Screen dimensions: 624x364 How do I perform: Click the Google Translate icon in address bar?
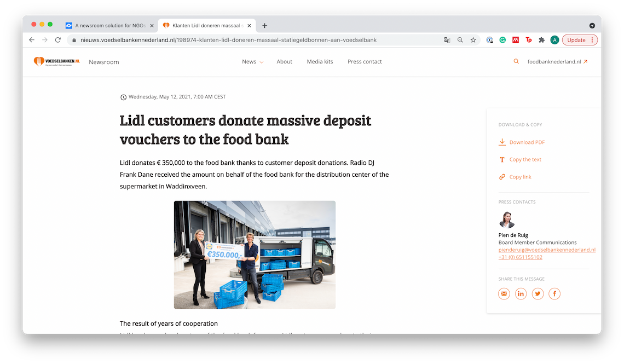(x=447, y=40)
